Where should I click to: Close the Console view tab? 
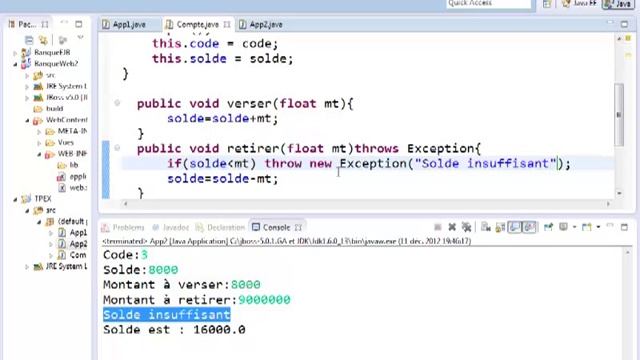pyautogui.click(x=298, y=227)
